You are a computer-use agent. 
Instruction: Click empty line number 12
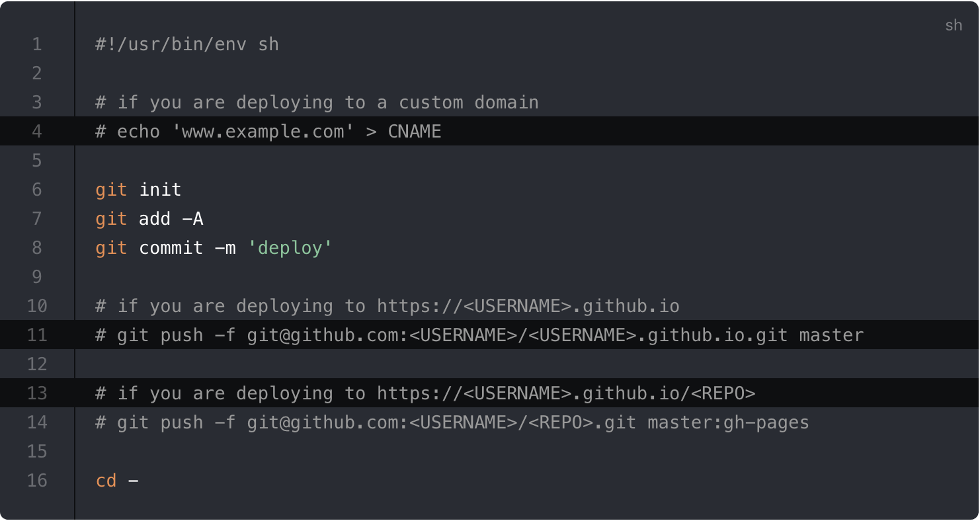[37, 364]
